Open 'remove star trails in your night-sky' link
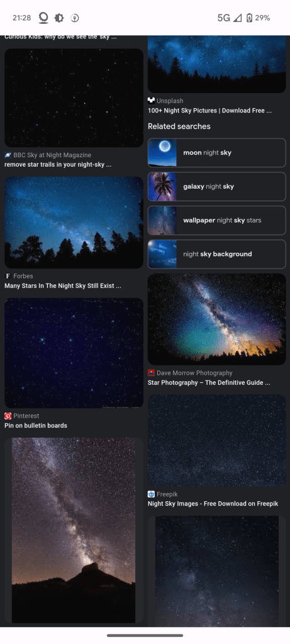290x644 pixels. click(x=58, y=165)
